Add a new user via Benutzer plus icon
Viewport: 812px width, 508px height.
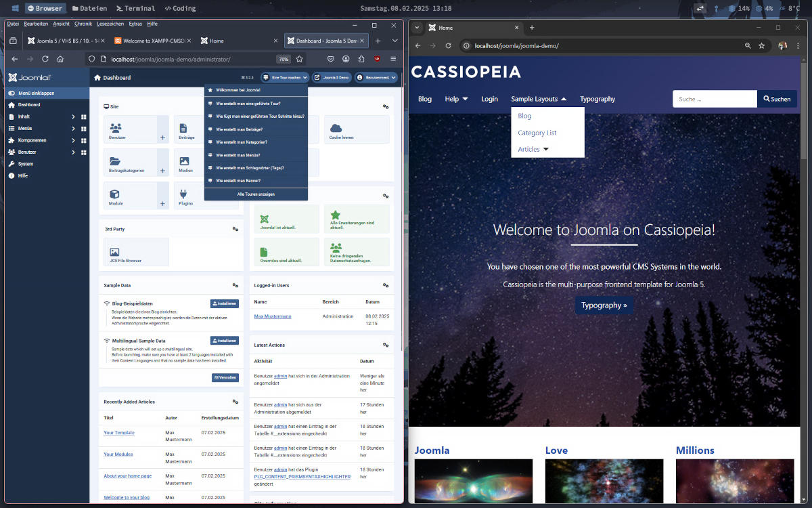coord(163,137)
